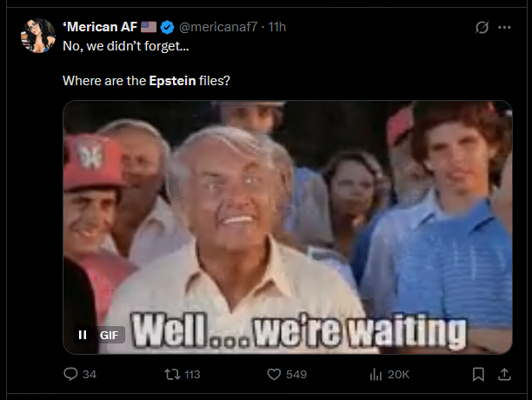Pause the playing GIF
Screen dimensions: 532x400
tap(83, 335)
